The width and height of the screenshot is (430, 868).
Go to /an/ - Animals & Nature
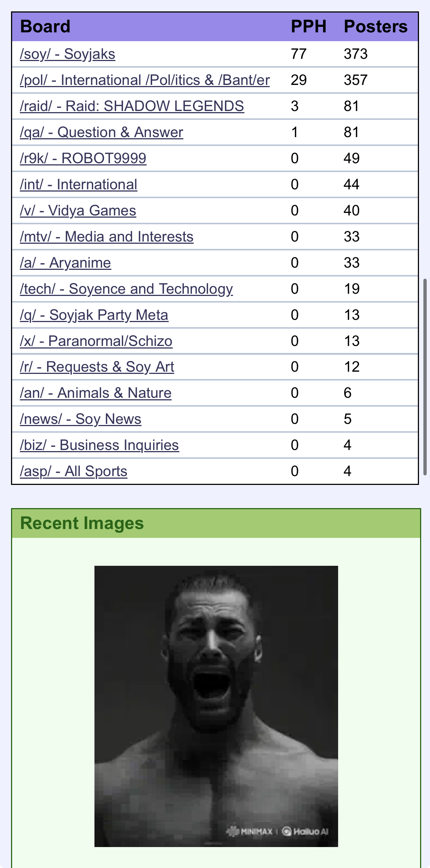tap(96, 393)
